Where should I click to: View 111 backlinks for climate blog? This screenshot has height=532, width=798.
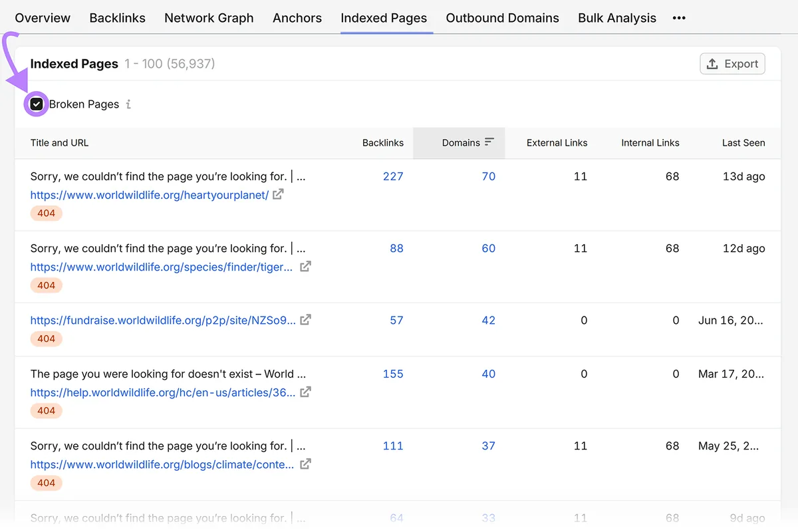(x=393, y=446)
